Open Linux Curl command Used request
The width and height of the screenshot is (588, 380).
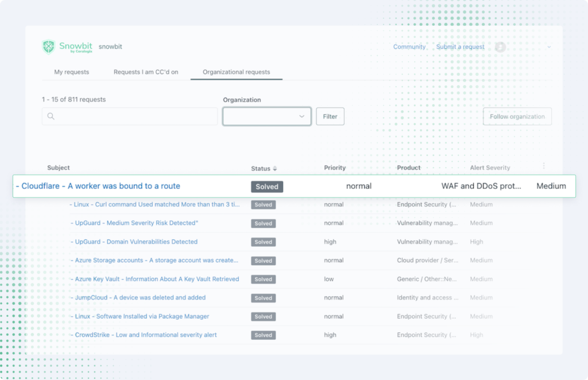[x=155, y=204]
